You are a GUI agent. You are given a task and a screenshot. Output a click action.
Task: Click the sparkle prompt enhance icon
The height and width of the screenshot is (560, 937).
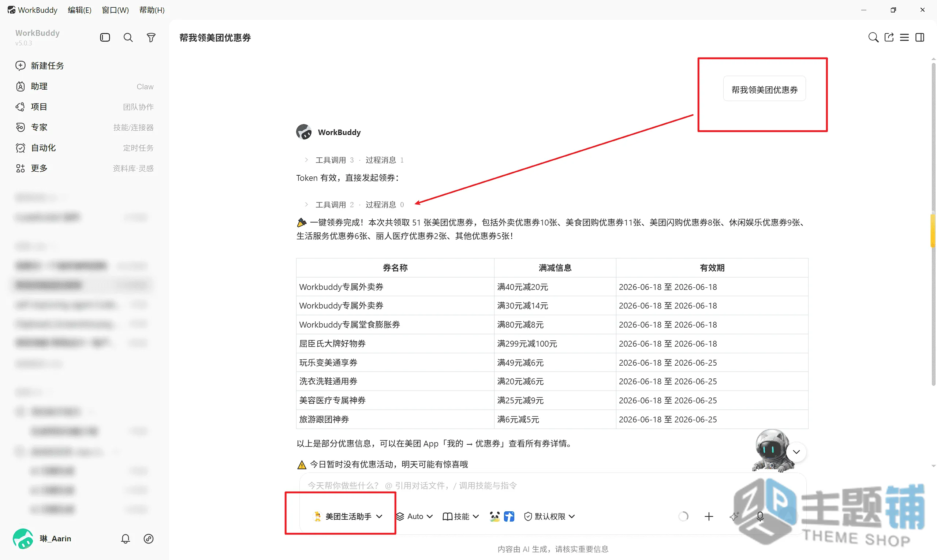tap(734, 516)
